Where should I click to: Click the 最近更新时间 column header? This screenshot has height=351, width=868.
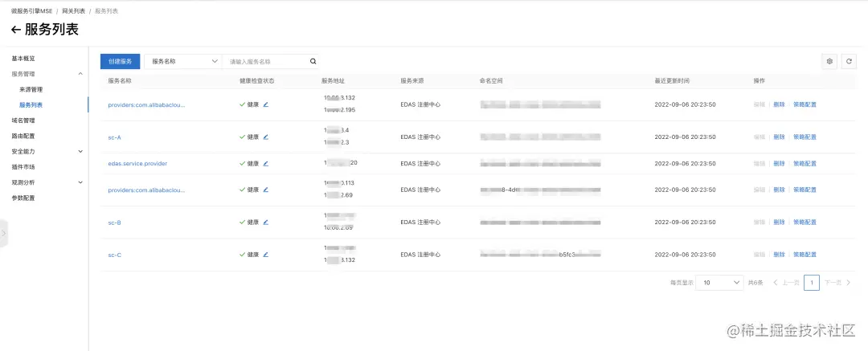(x=672, y=81)
